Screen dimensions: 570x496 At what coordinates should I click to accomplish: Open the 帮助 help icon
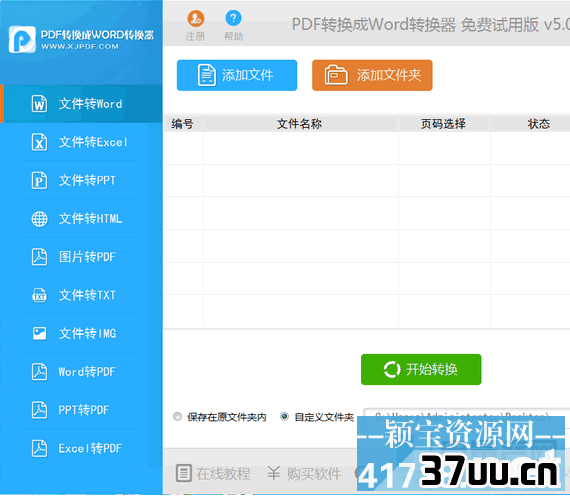[233, 18]
